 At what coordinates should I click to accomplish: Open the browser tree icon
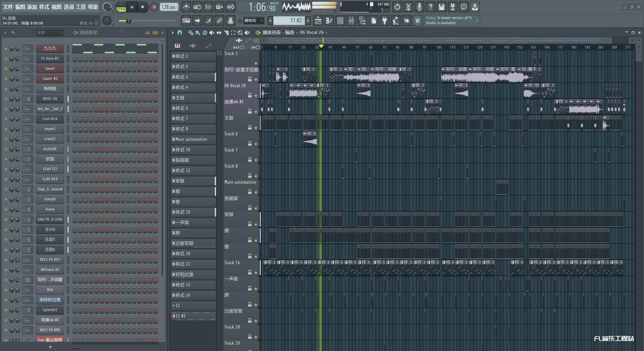coord(362,21)
